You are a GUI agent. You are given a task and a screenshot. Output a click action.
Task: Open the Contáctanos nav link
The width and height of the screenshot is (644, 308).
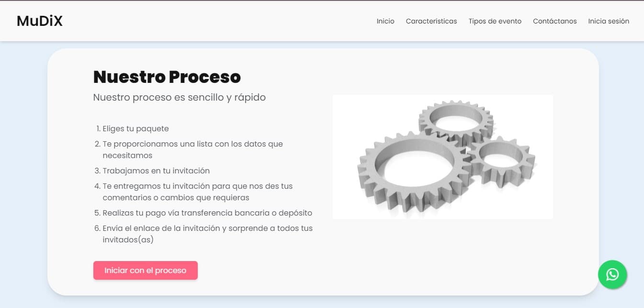555,21
